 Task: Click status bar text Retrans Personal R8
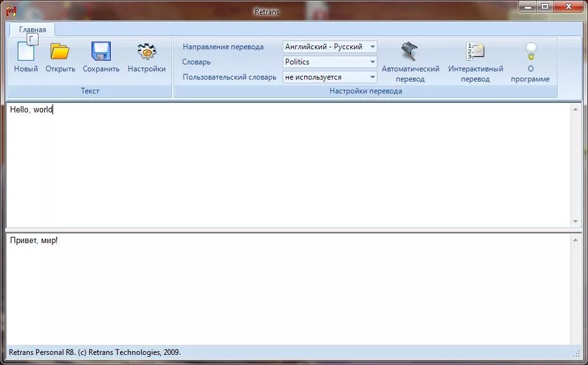(x=95, y=352)
